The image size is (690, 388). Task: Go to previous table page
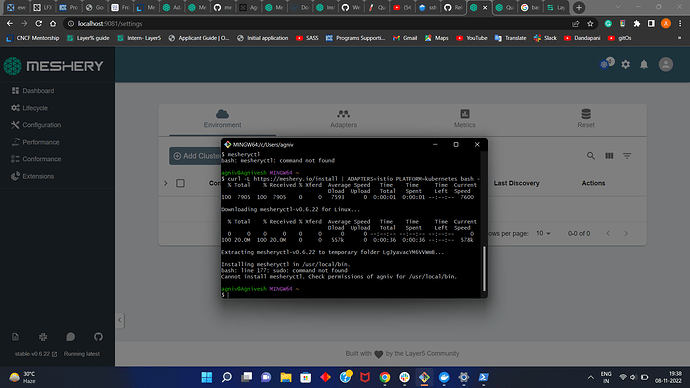608,233
